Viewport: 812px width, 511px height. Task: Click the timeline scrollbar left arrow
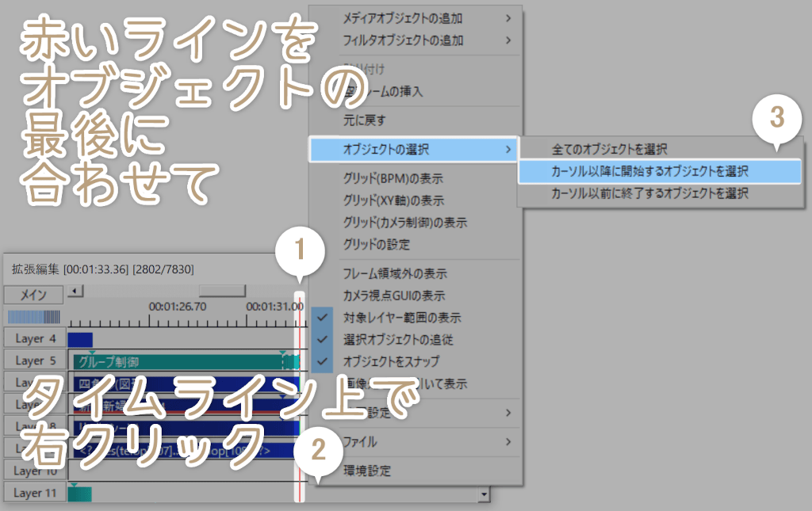tap(75, 291)
